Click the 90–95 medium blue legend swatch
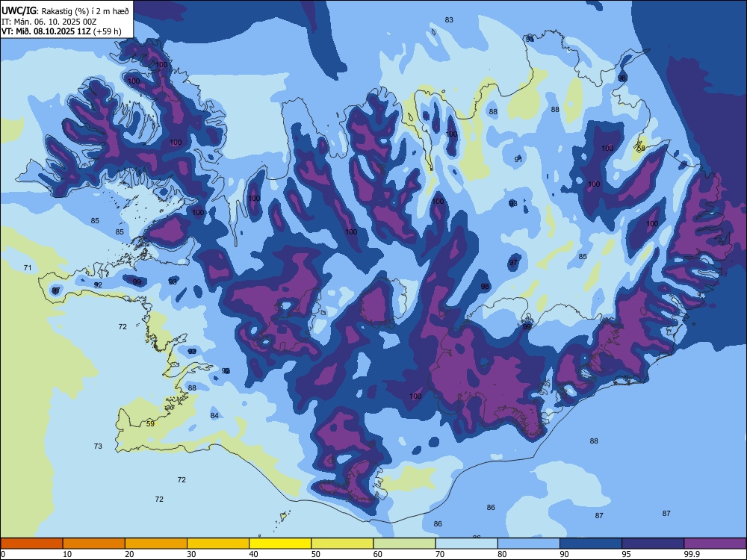Screen dimensions: 747x560 [591, 544]
